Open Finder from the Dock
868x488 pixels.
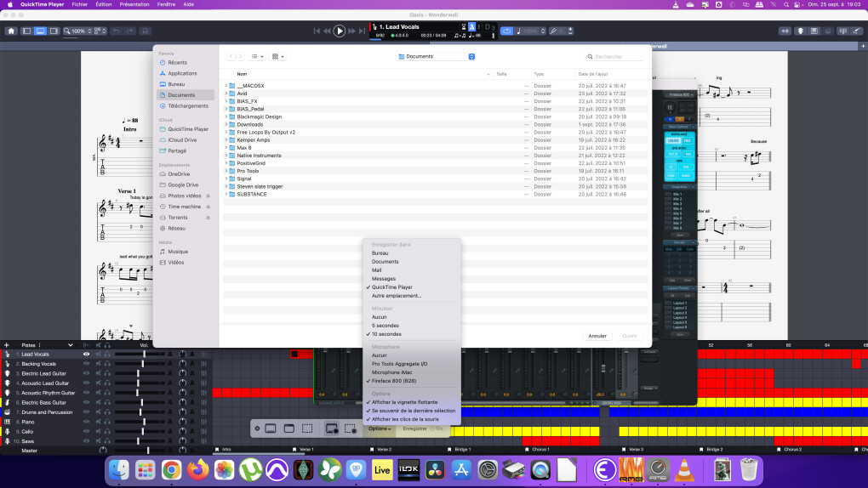119,470
